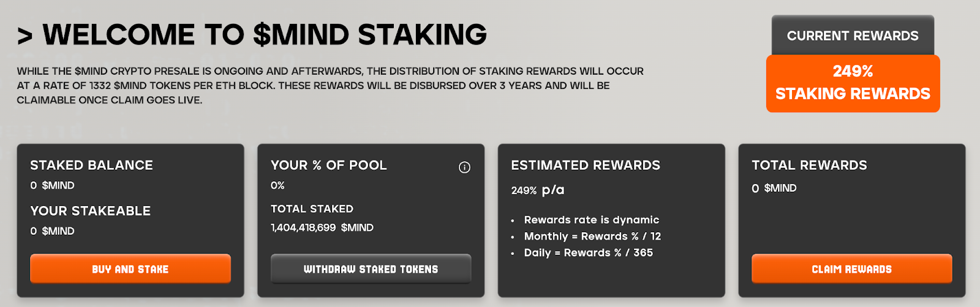Click the Monthly = Rewards % / 12 line
The image size is (980, 307).
(x=592, y=237)
